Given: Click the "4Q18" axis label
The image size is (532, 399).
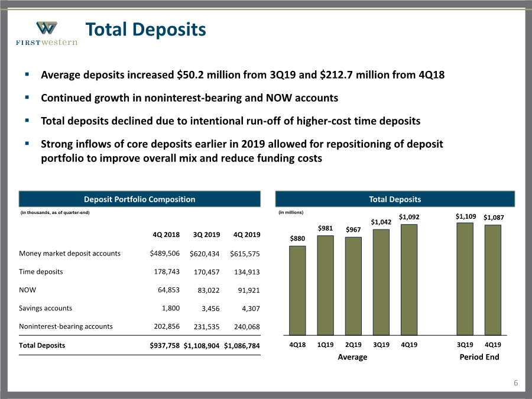Looking at the screenshot, I should [297, 345].
